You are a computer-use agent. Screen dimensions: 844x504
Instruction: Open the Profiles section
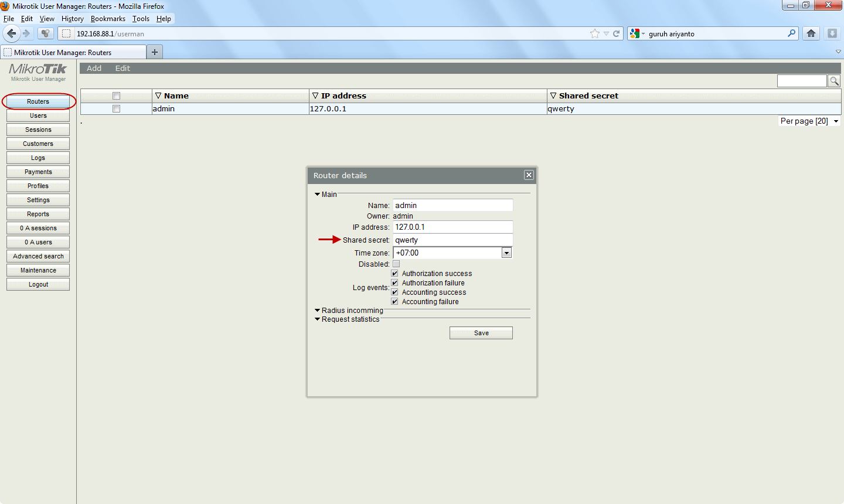(38, 186)
